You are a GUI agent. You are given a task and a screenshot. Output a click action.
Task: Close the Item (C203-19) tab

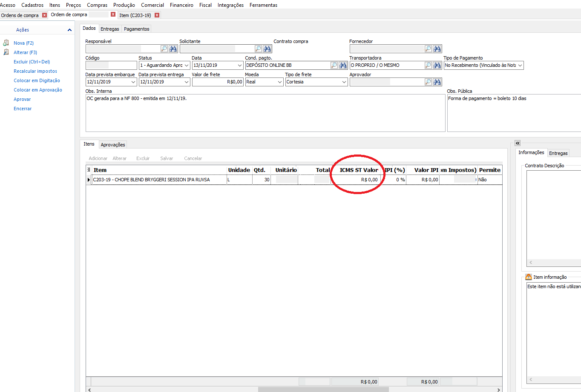tap(157, 15)
